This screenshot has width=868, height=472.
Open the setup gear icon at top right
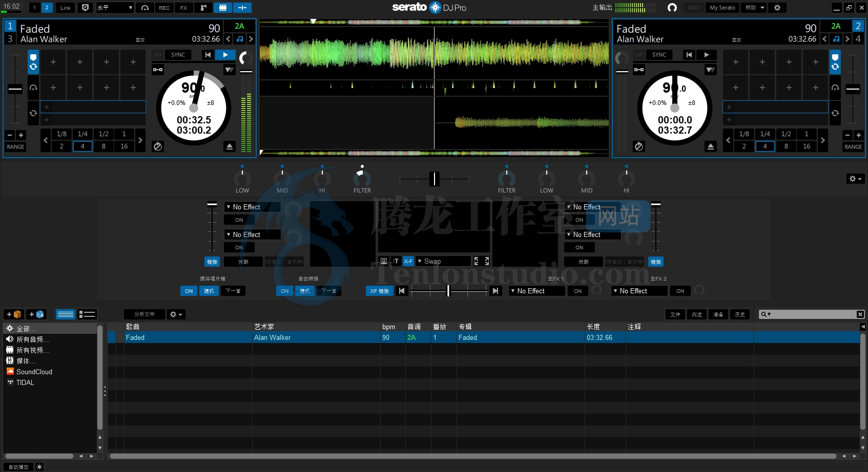point(777,8)
